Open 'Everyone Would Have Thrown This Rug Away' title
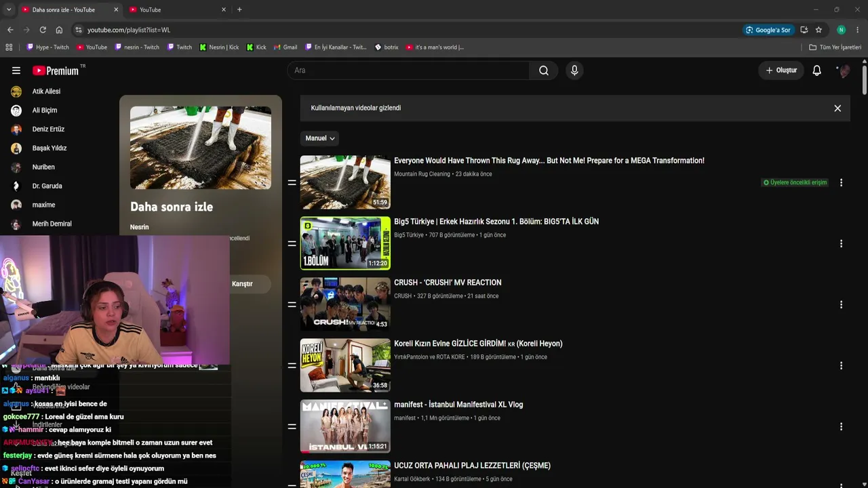Image resolution: width=868 pixels, height=488 pixels. point(549,161)
